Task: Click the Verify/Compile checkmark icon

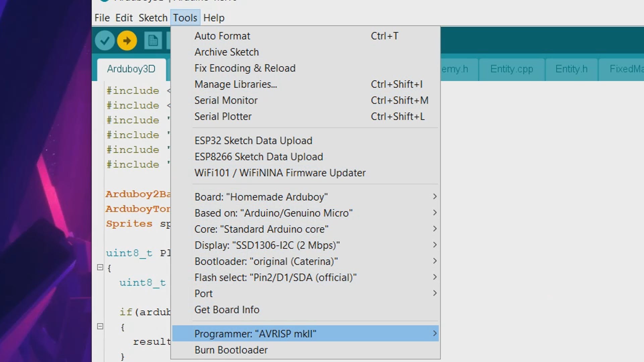Action: [x=104, y=40]
